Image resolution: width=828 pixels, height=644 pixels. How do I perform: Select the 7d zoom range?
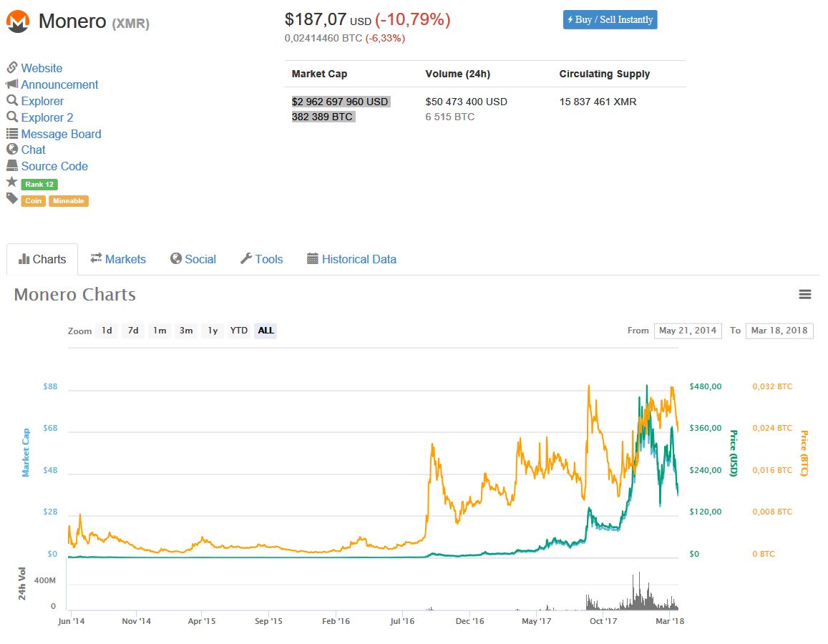(x=133, y=331)
